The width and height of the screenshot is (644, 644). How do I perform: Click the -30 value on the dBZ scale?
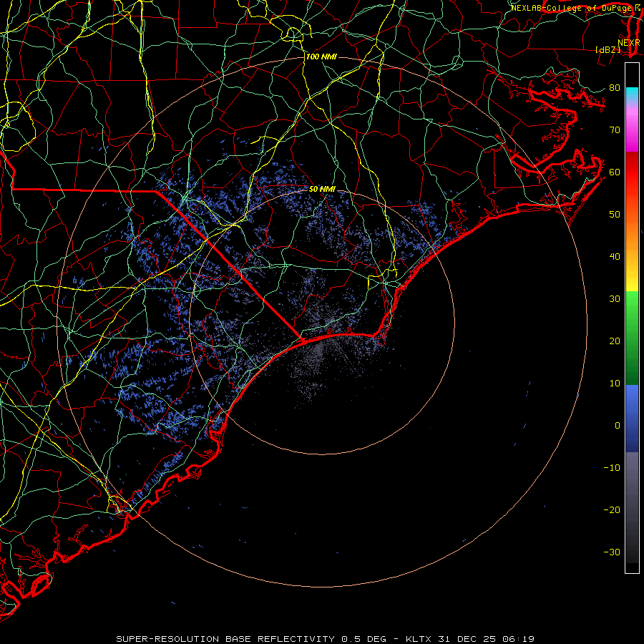tap(612, 552)
